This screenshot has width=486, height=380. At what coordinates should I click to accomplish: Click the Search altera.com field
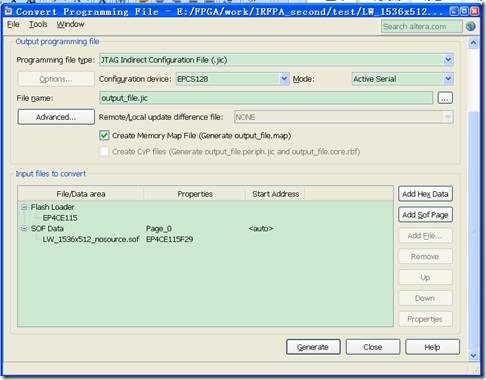click(x=422, y=26)
